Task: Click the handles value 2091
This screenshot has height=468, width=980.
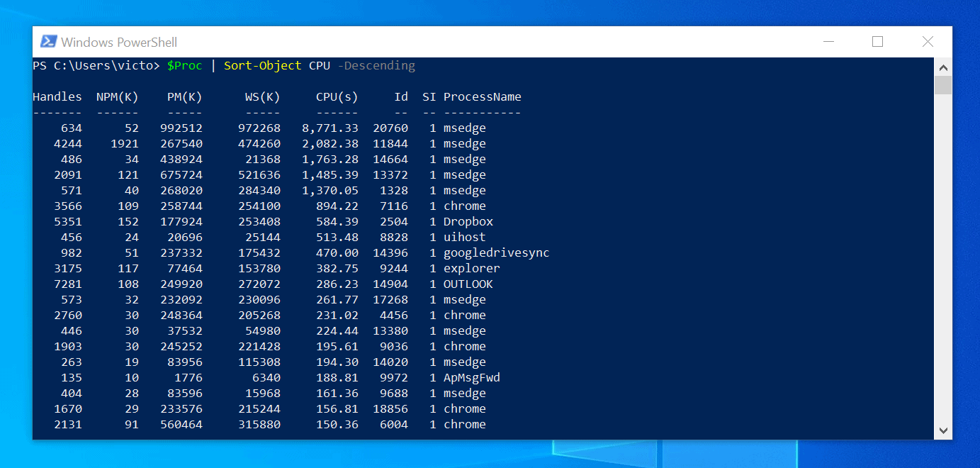Action: tap(68, 175)
